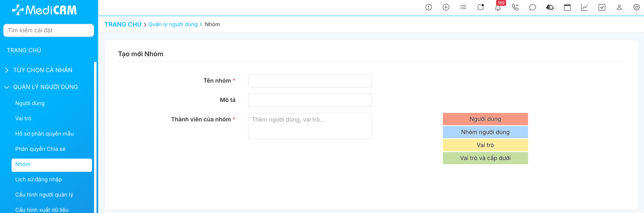
Task: Open the user profile icon
Action: coord(619,7)
